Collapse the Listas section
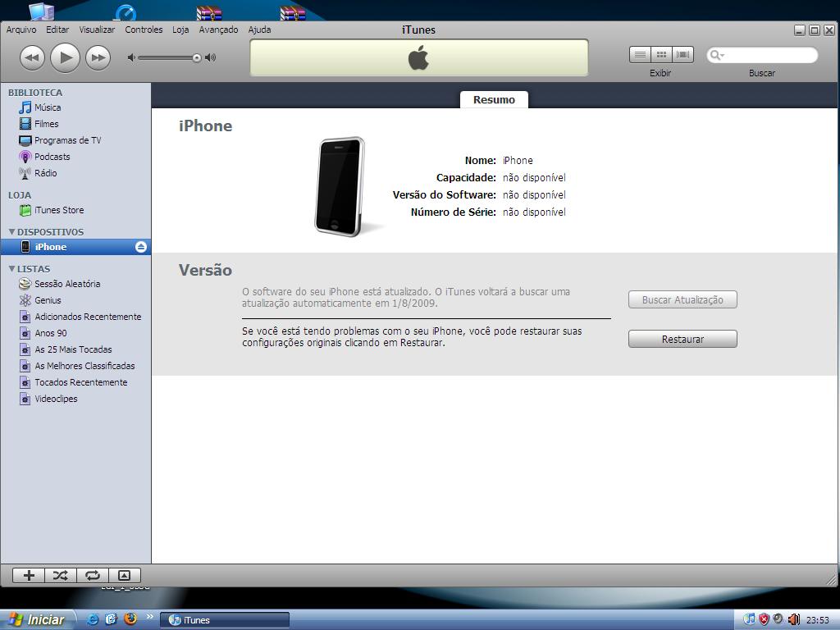 pyautogui.click(x=11, y=269)
